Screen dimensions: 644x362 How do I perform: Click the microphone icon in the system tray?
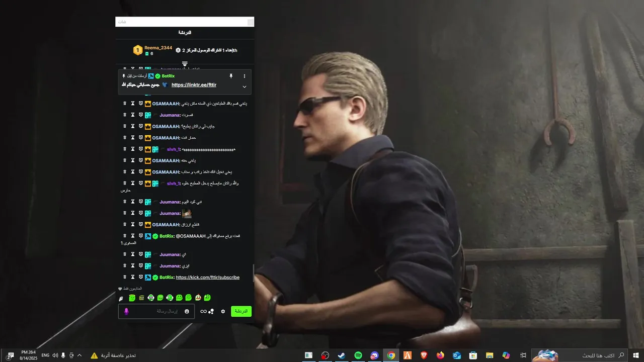63,355
